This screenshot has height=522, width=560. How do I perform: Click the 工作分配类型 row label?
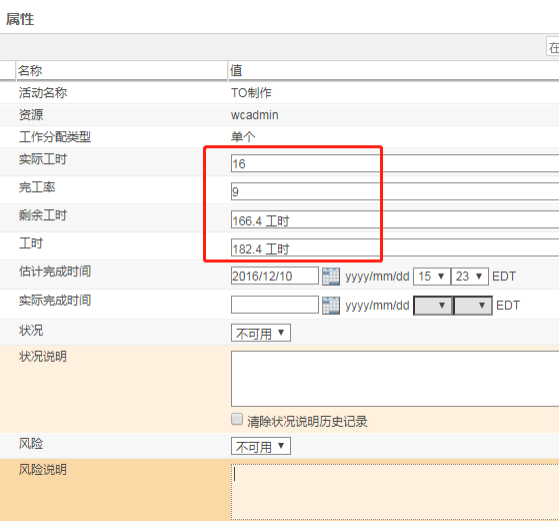(55, 137)
